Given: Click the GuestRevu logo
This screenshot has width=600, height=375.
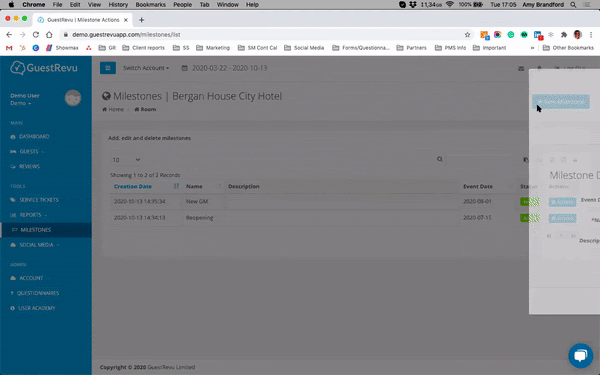Looking at the screenshot, I should [x=44, y=68].
